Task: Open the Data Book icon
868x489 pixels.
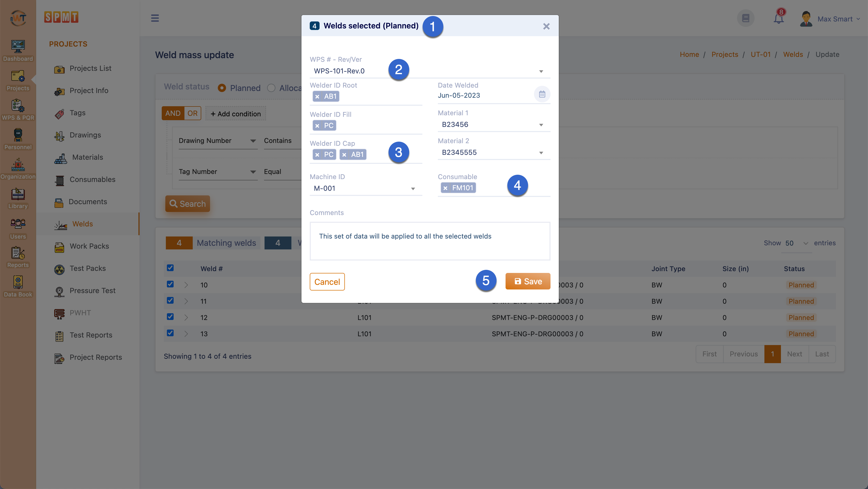Action: [18, 282]
